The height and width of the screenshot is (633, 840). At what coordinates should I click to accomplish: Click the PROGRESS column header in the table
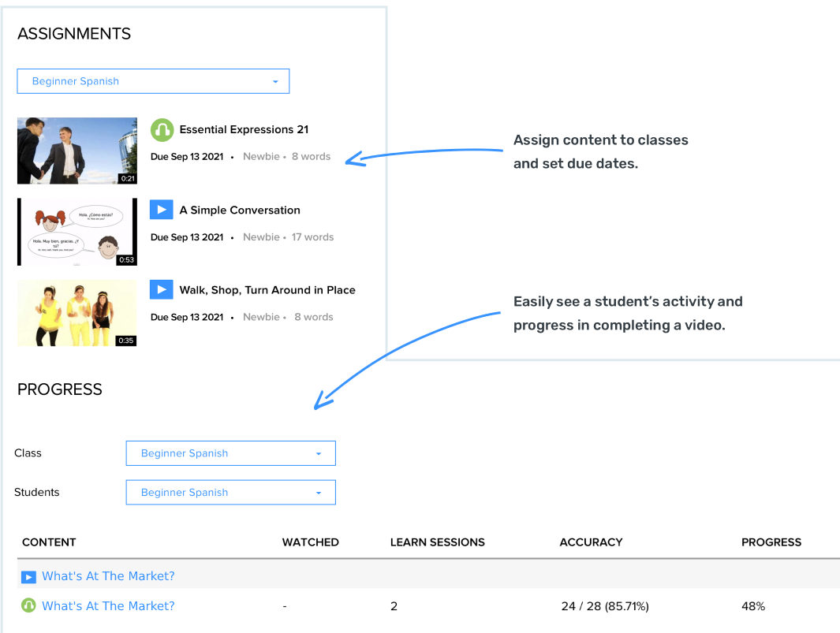click(x=771, y=542)
